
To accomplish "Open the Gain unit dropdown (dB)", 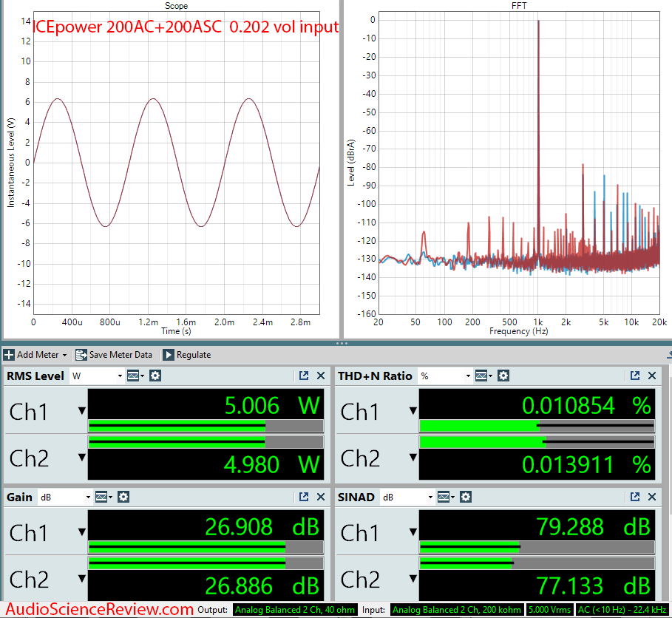I will tap(65, 498).
